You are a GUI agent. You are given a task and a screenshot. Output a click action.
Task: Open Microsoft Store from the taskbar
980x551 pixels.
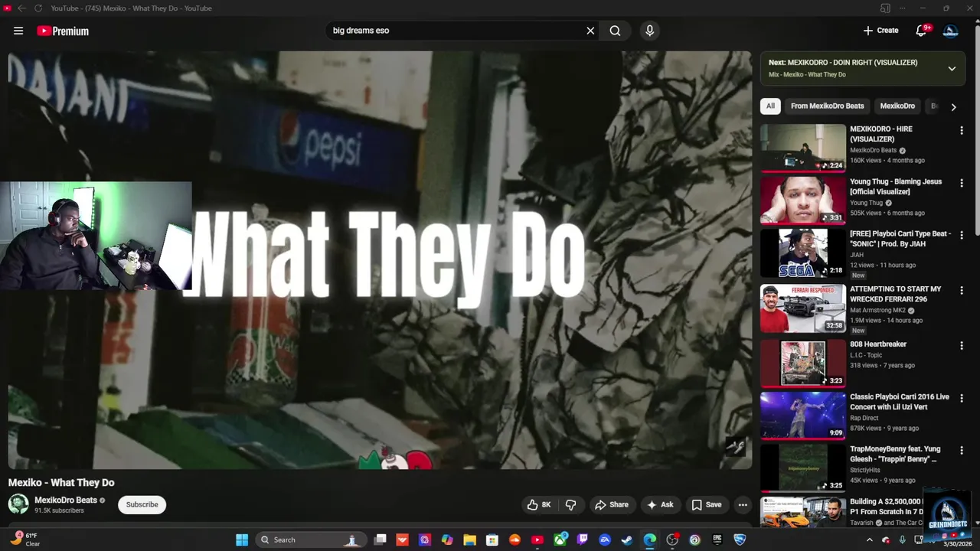[x=492, y=540]
